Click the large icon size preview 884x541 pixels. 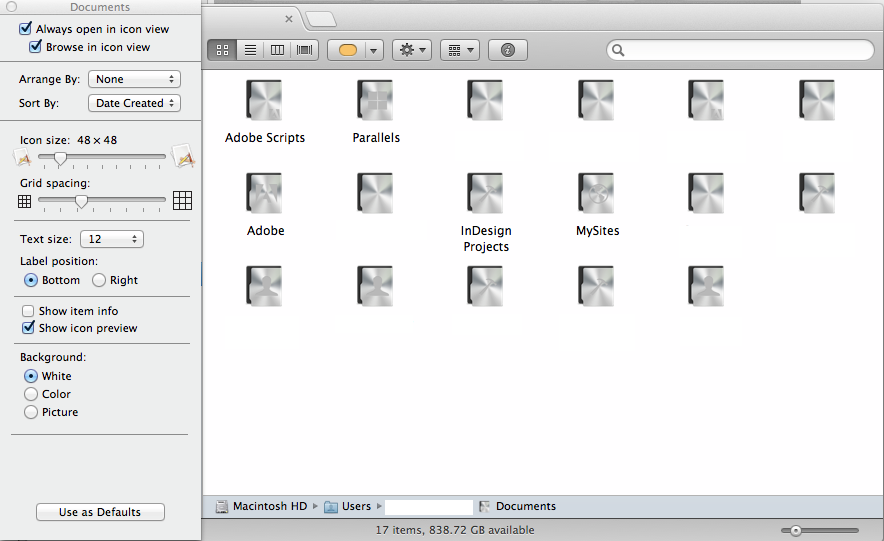point(183,157)
